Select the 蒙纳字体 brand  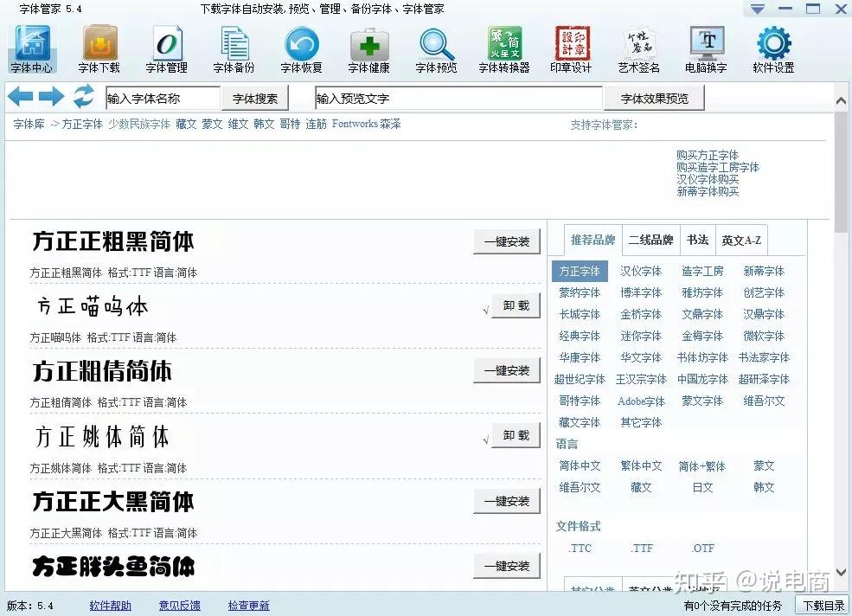coord(580,292)
